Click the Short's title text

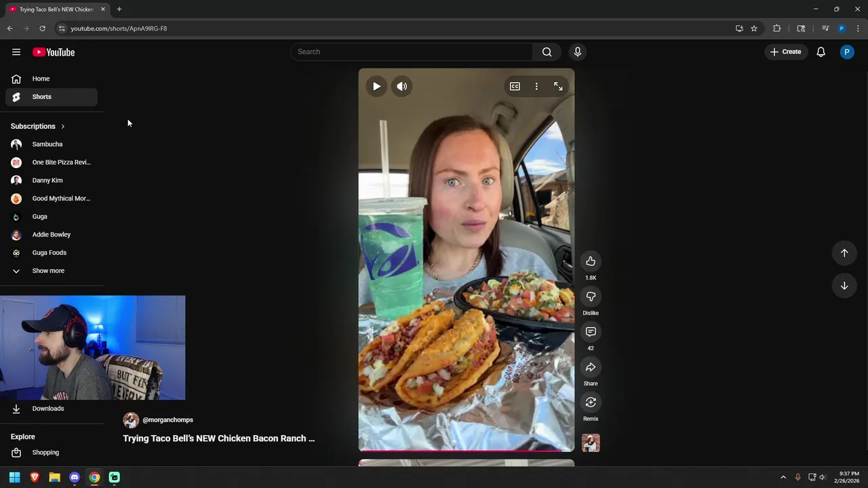click(x=218, y=439)
